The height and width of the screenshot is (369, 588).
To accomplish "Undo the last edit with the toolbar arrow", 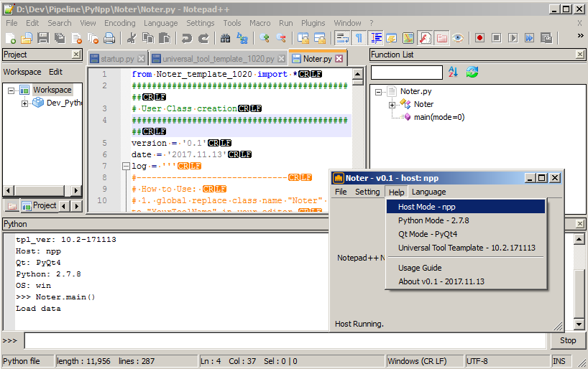I will [186, 38].
